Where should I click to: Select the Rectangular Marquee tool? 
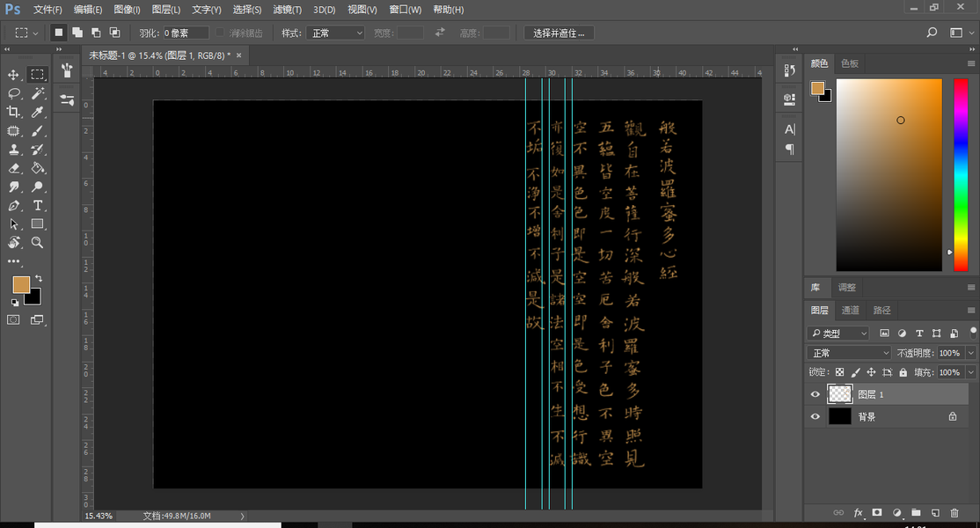(38, 74)
